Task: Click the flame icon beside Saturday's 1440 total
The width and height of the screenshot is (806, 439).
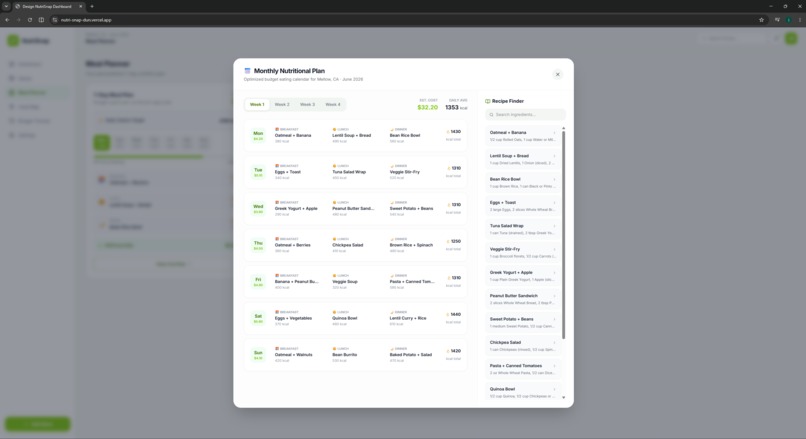Action: (448, 314)
